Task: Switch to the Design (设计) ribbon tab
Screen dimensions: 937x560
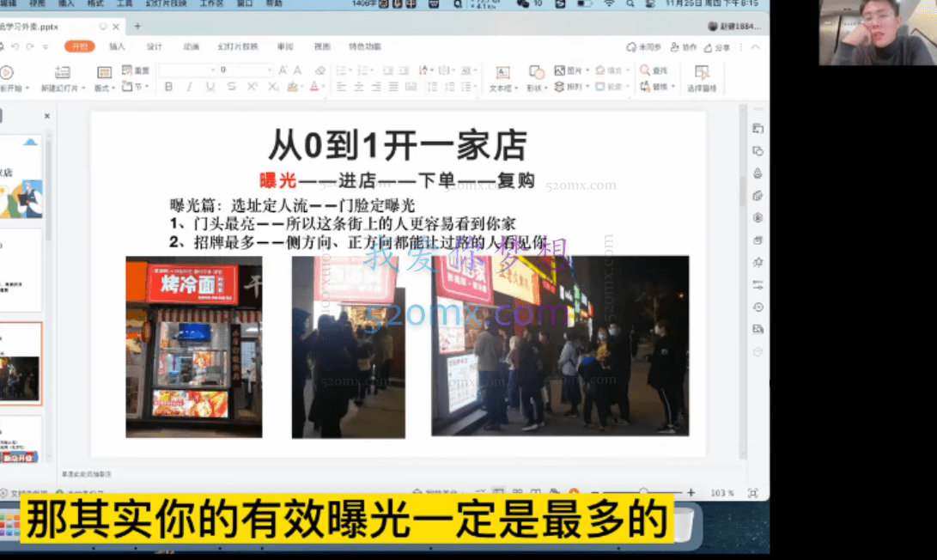Action: click(155, 46)
